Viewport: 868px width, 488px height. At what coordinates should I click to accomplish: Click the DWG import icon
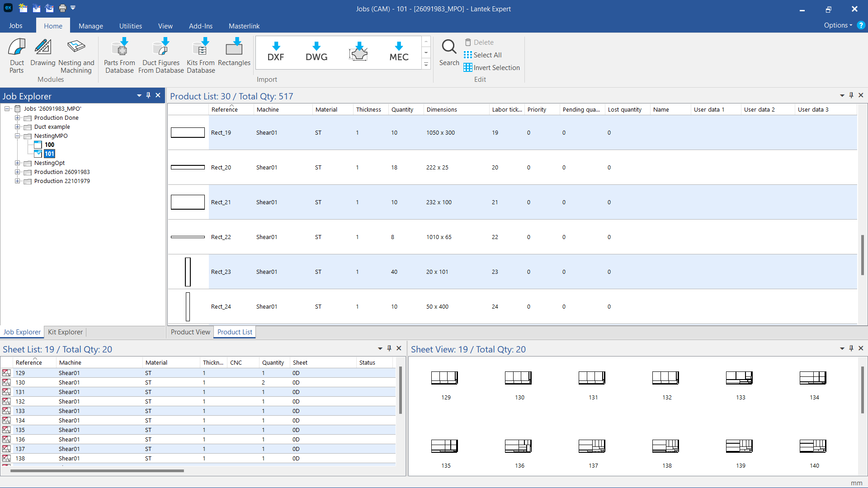316,52
